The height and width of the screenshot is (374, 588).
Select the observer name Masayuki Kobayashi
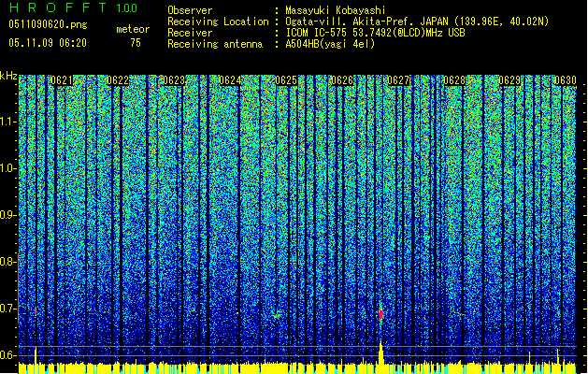(336, 11)
